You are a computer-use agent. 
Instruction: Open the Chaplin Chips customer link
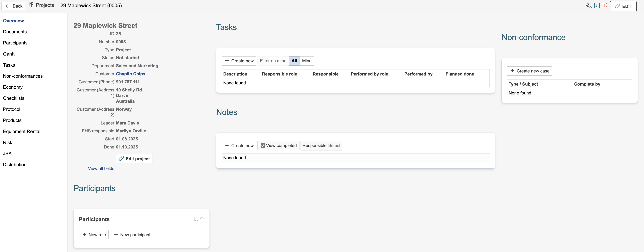pos(130,74)
